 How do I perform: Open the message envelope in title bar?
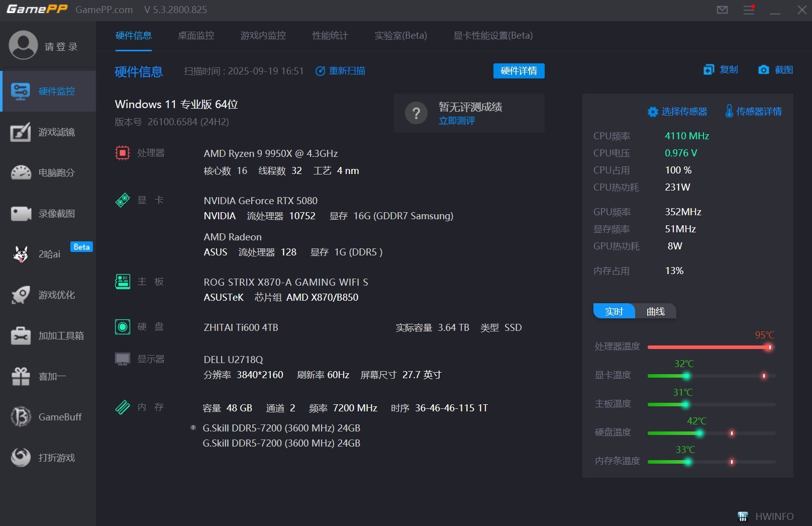(722, 10)
